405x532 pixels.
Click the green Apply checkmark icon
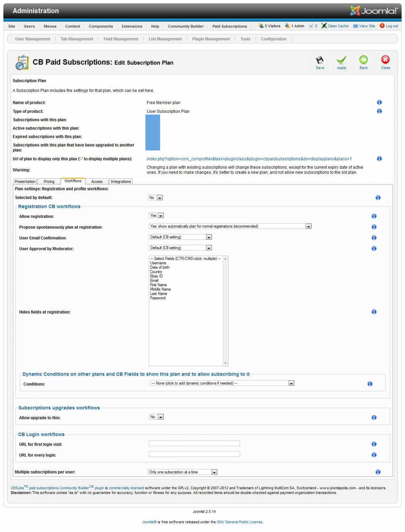point(342,60)
